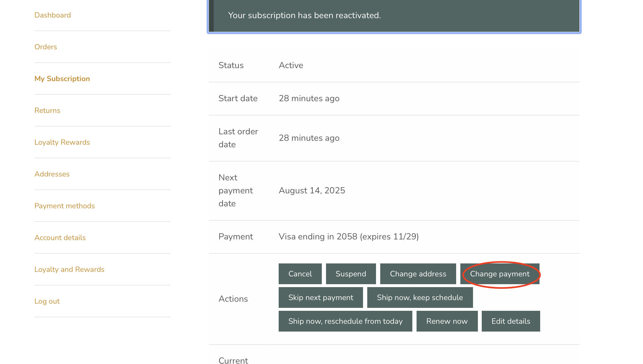Open Edit details for subscription
Screen dimensions: 643x364
[511, 321]
